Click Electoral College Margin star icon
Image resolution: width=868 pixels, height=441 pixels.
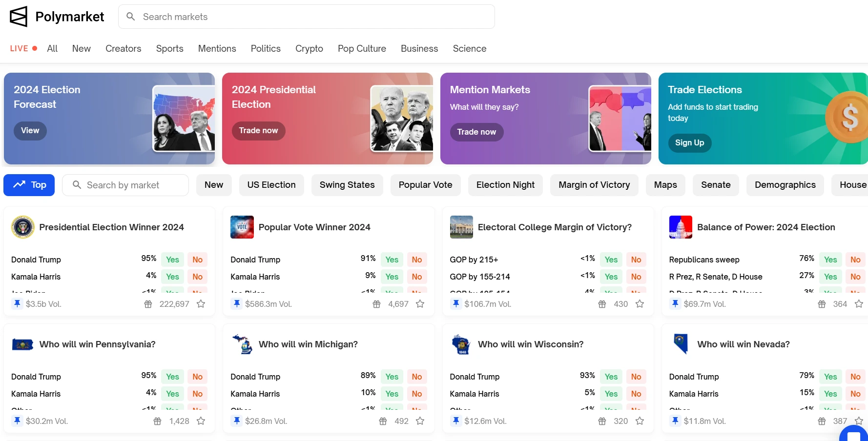[x=640, y=304]
